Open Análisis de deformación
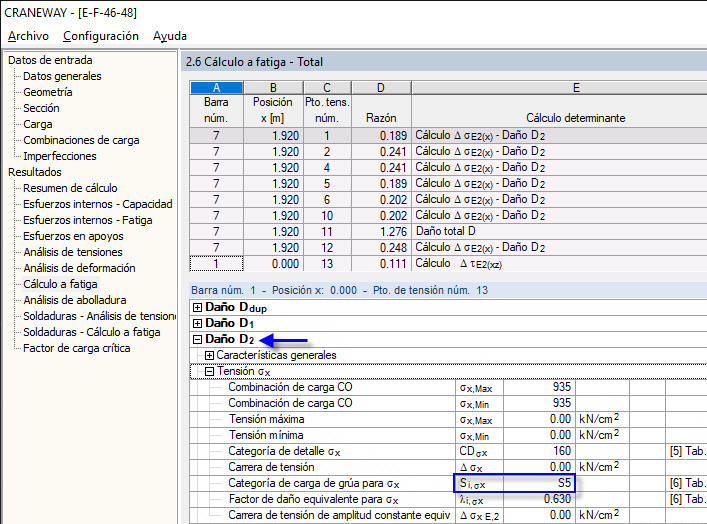The image size is (707, 524). point(79,268)
